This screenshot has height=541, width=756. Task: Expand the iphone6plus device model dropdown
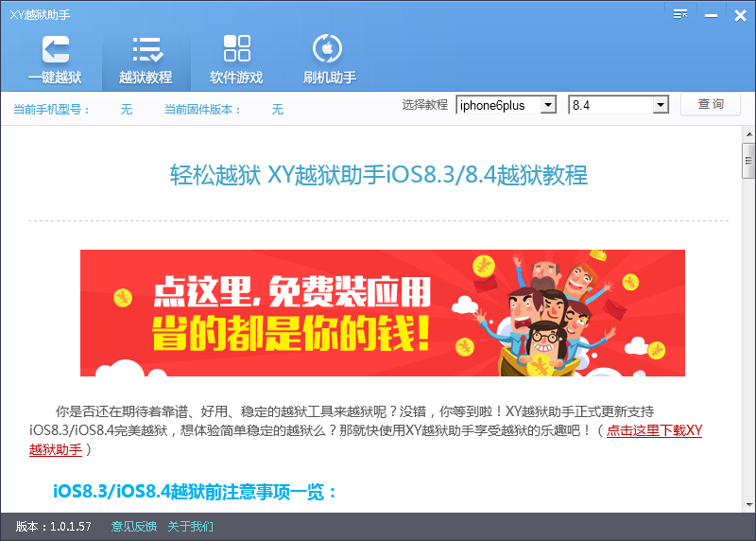pos(548,105)
